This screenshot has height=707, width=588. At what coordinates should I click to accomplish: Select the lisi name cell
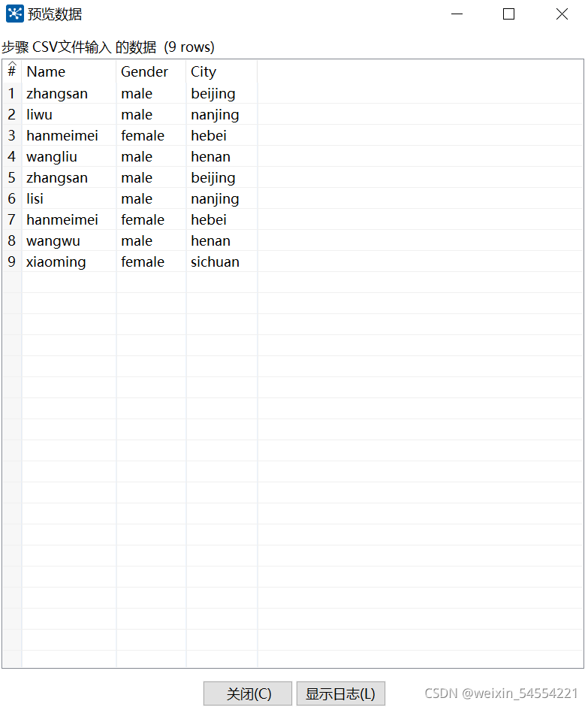pyautogui.click(x=69, y=198)
